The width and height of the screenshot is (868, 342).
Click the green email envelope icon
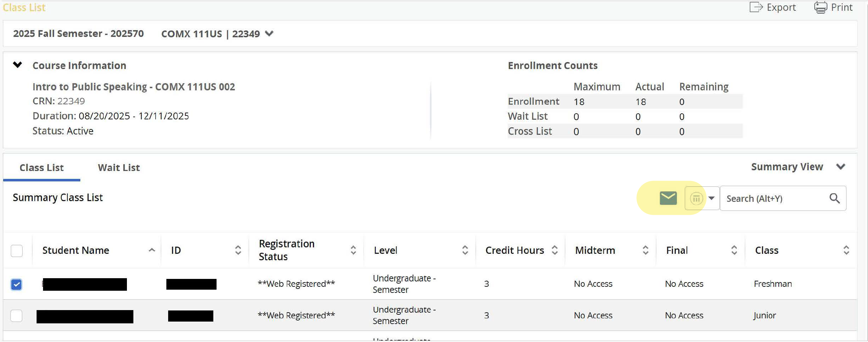point(668,198)
